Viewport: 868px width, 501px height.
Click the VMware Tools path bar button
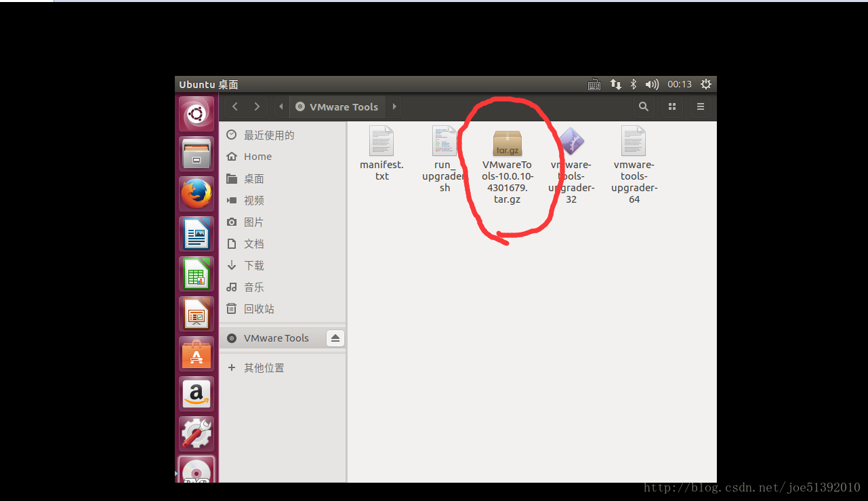(x=337, y=106)
